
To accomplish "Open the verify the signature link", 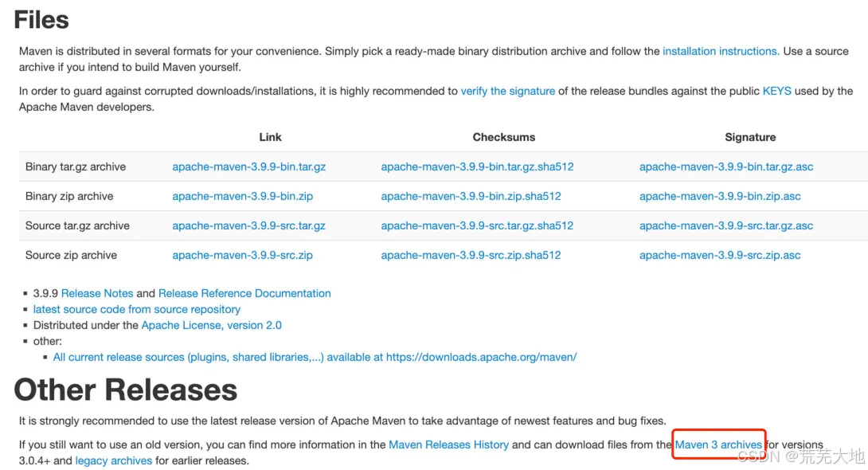I will (x=507, y=91).
